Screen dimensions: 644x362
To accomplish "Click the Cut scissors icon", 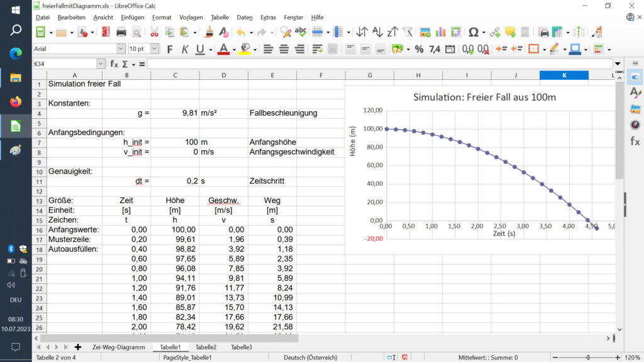I will coord(154,32).
